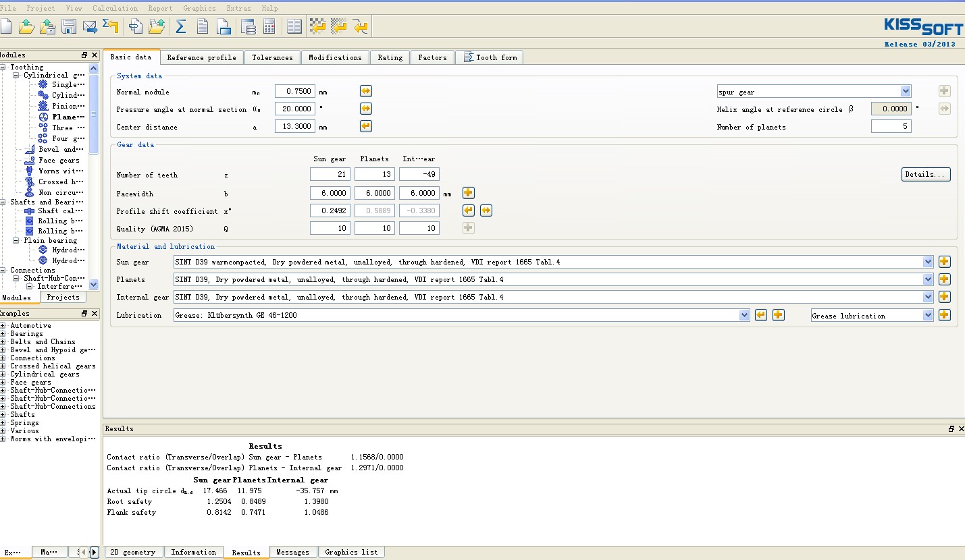Open the Calculation menu
The height and width of the screenshot is (560, 965).
point(115,8)
